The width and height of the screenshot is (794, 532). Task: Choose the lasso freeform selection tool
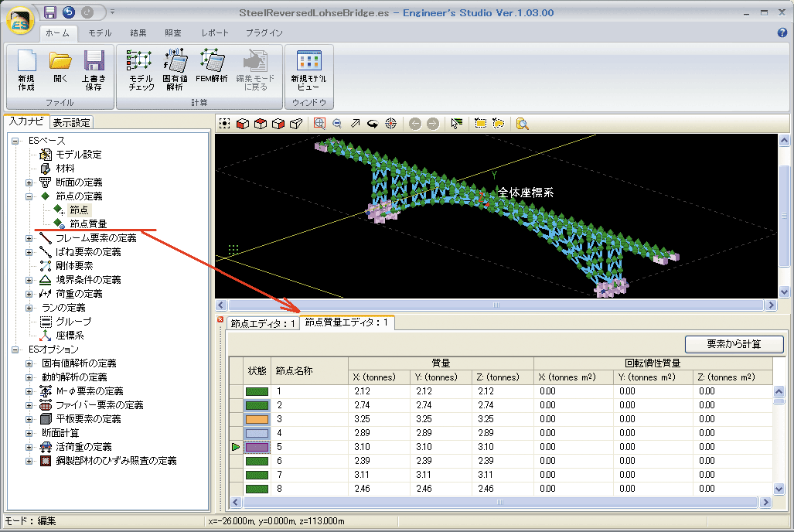click(x=498, y=124)
